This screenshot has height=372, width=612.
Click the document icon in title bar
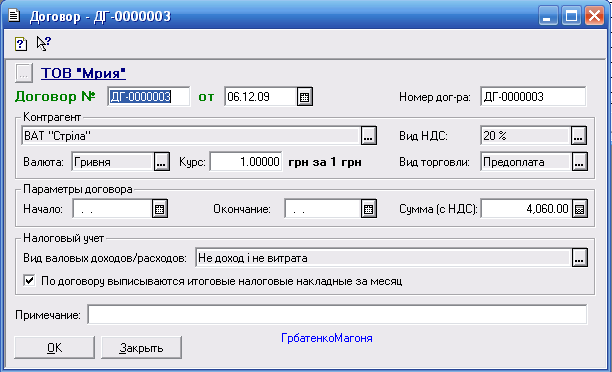pyautogui.click(x=14, y=16)
